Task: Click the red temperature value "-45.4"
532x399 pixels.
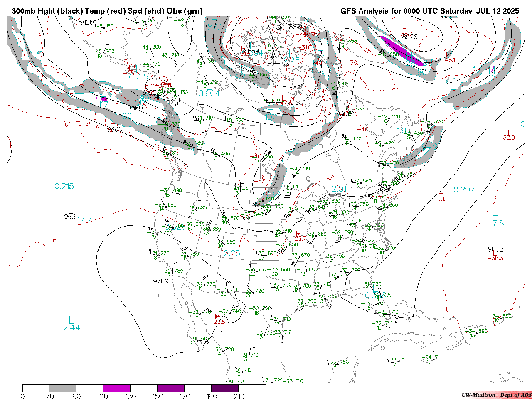Action: click(x=262, y=181)
